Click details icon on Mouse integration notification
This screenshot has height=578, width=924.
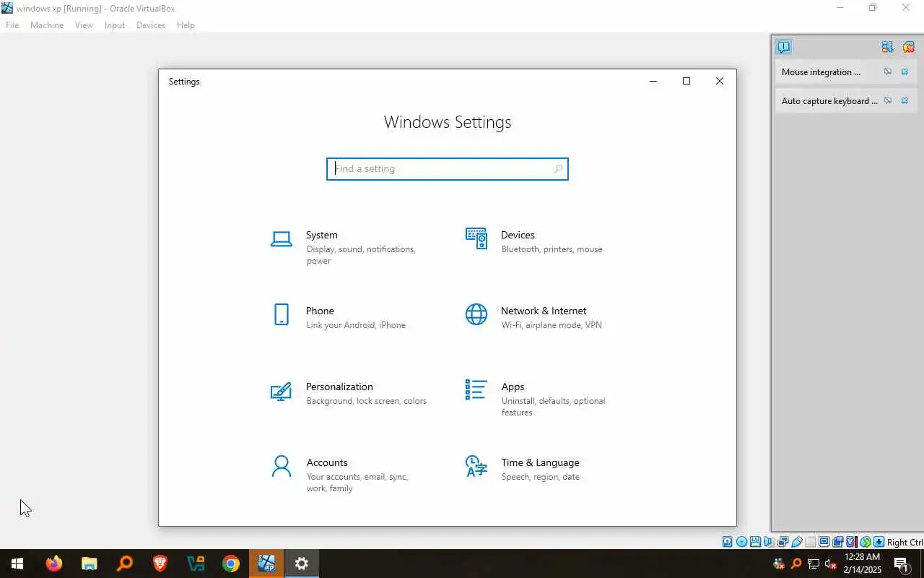(888, 72)
